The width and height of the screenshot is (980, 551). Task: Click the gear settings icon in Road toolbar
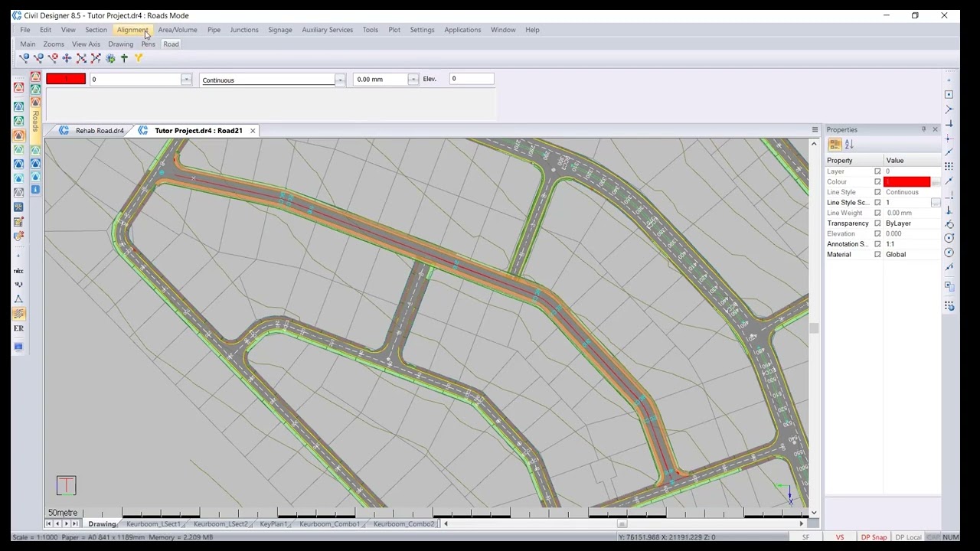coord(110,58)
